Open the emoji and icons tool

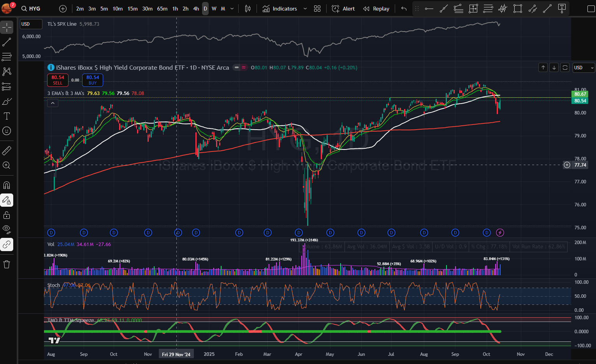tap(7, 131)
